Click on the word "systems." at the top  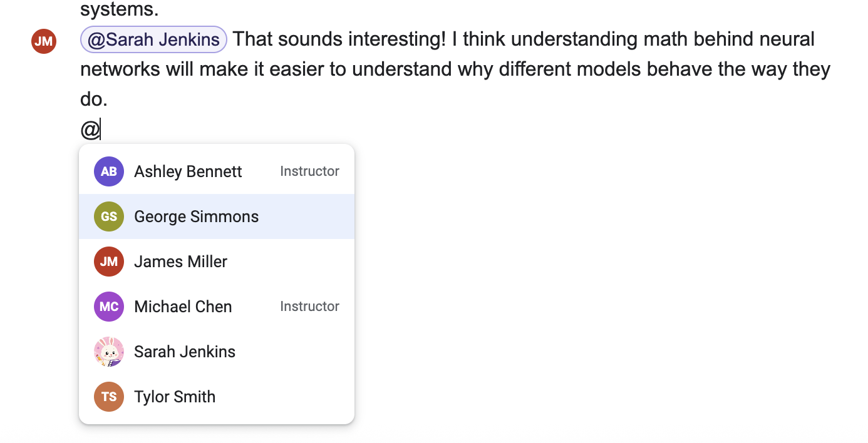pos(120,9)
